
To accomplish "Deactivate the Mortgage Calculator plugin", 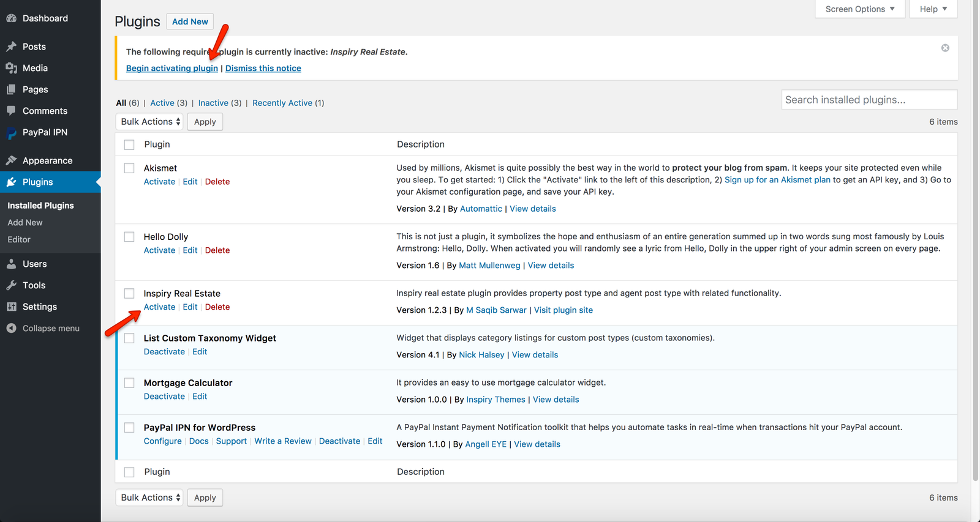I will pyautogui.click(x=164, y=397).
